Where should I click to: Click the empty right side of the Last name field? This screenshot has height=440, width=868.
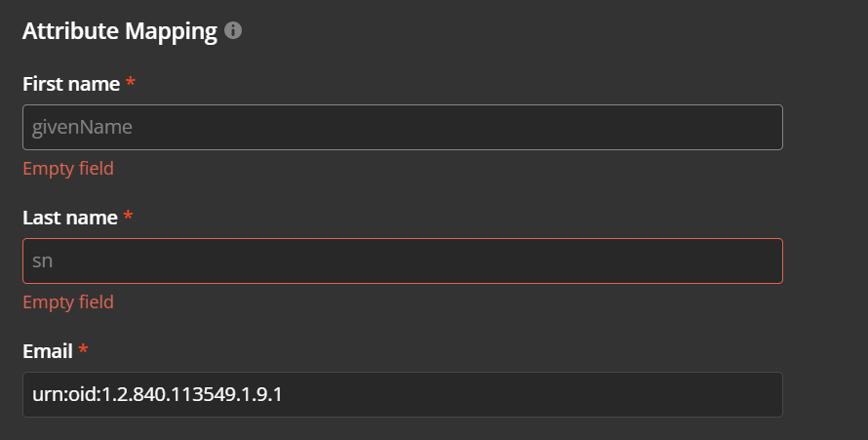634,260
